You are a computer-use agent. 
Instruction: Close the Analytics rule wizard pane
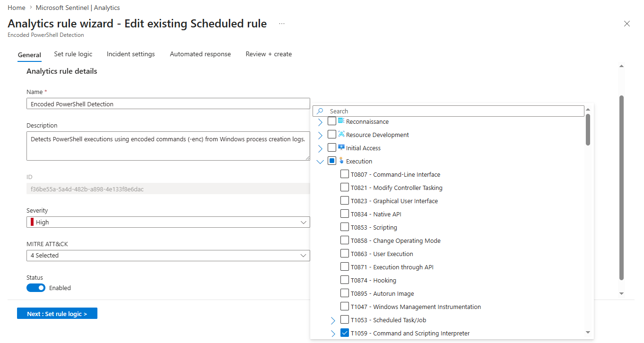(x=627, y=24)
